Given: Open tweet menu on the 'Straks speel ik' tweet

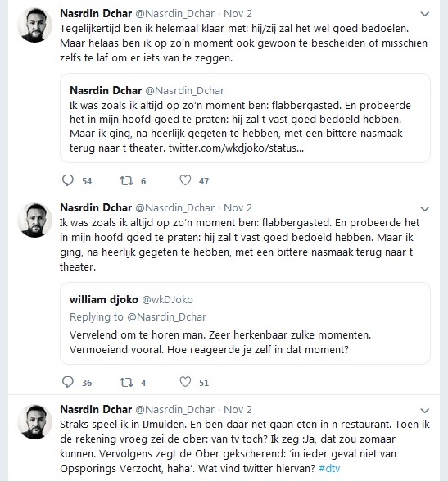Looking at the screenshot, I should click(425, 411).
